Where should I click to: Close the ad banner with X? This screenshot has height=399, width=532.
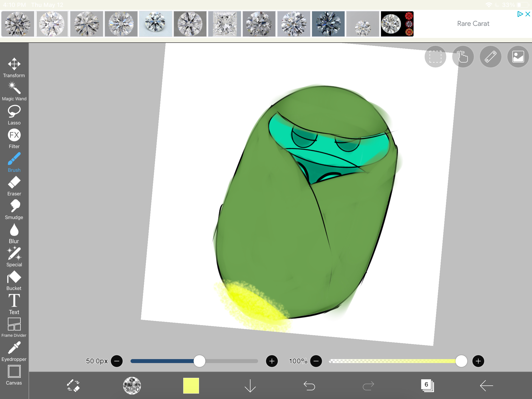click(528, 14)
